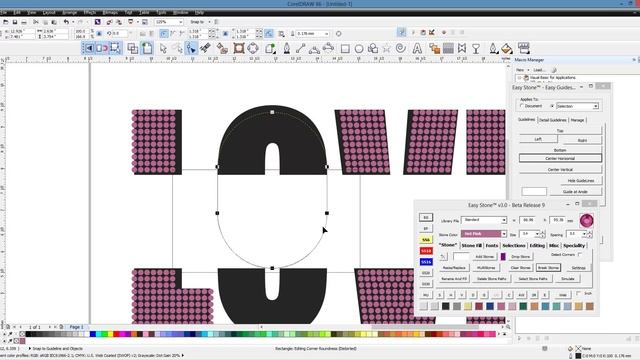Toggle the Detect Corners checkbox
Image resolution: width=640 pixels, height=360 pixels.
coord(580,255)
